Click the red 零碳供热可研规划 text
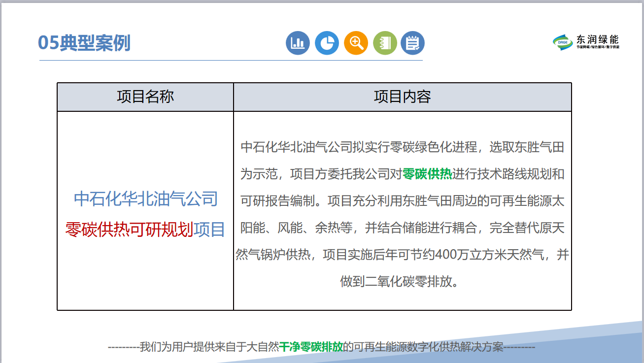Image resolution: width=644 pixels, height=363 pixels. 129,230
